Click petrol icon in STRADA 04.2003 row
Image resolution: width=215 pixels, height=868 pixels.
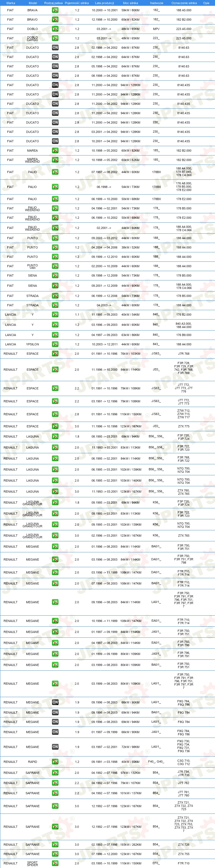coord(55,305)
